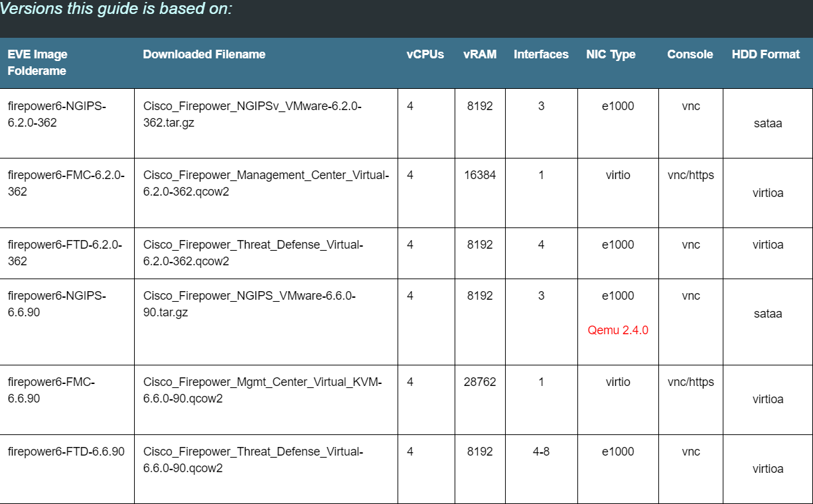The image size is (813, 504).
Task: Click e1000 in the NGIPS-6.6.90 row
Action: pyautogui.click(x=618, y=296)
